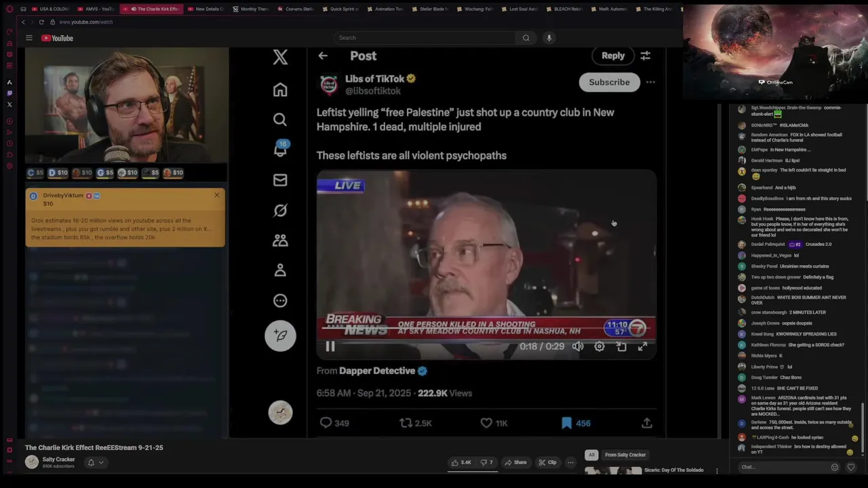Mute the tweet video volume
Image resolution: width=868 pixels, height=488 pixels.
point(578,346)
